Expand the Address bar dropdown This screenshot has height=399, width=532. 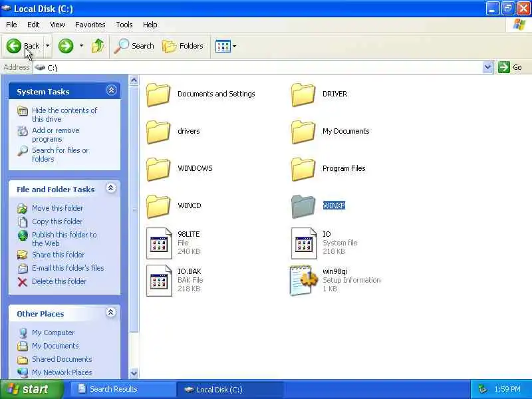click(487, 67)
